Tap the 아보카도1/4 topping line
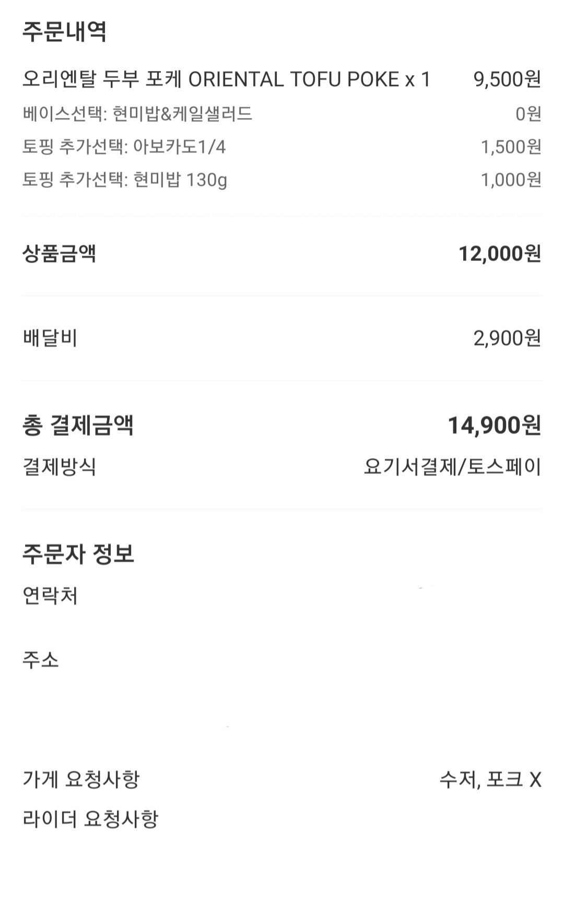Screen dimensions: 564x924 (124, 147)
